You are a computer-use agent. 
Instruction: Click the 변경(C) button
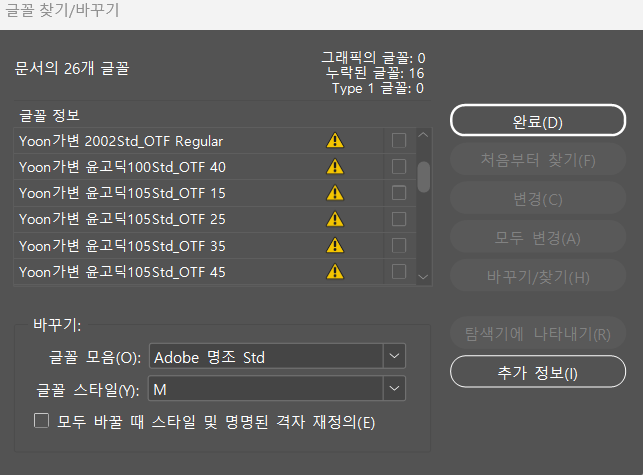click(538, 198)
